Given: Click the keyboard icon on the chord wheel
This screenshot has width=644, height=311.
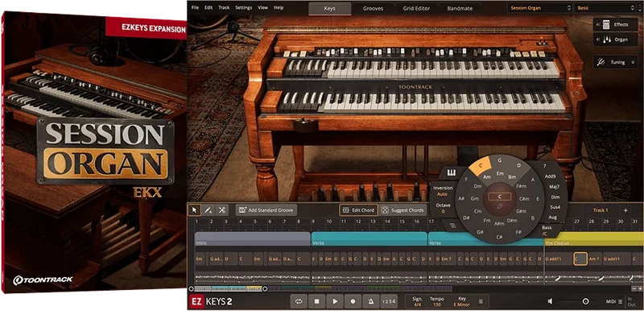Looking at the screenshot, I should tap(452, 173).
